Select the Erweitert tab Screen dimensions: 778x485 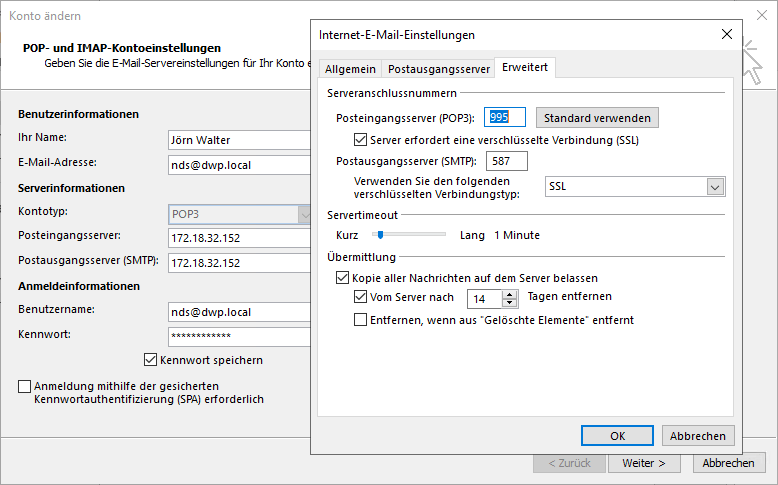pyautogui.click(x=527, y=68)
